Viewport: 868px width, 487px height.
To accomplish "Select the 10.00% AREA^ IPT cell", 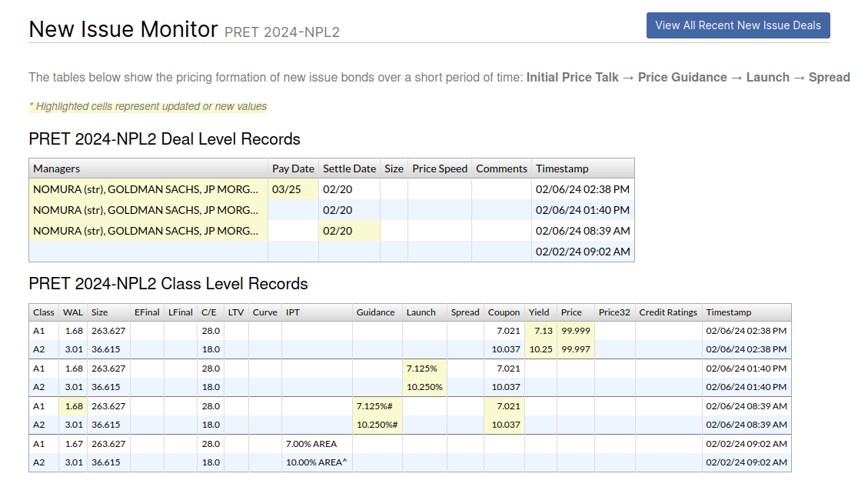I will coord(316,462).
